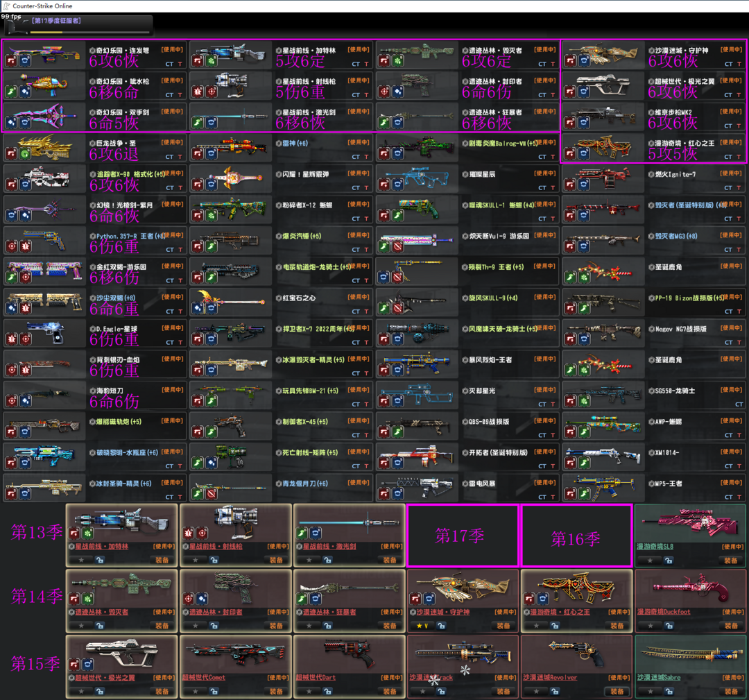Select the red crosshair badge on 星战前线·射线枪 card

pyautogui.click(x=203, y=533)
